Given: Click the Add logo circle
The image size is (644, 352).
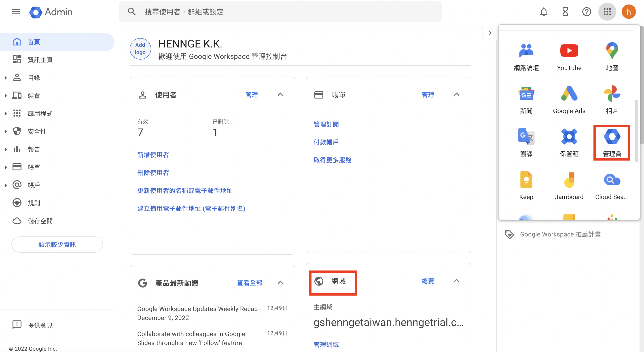Looking at the screenshot, I should (x=140, y=49).
